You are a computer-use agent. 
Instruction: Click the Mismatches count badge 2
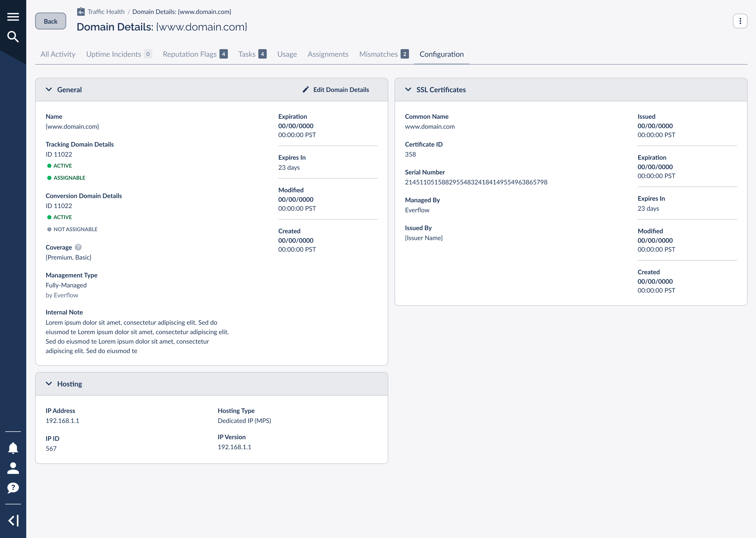pos(405,54)
